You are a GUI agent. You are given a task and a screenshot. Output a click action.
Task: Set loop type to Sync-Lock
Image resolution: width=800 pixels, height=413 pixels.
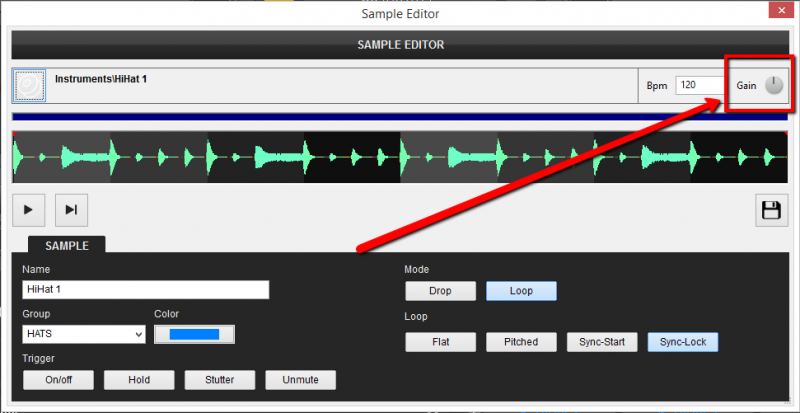pyautogui.click(x=683, y=342)
